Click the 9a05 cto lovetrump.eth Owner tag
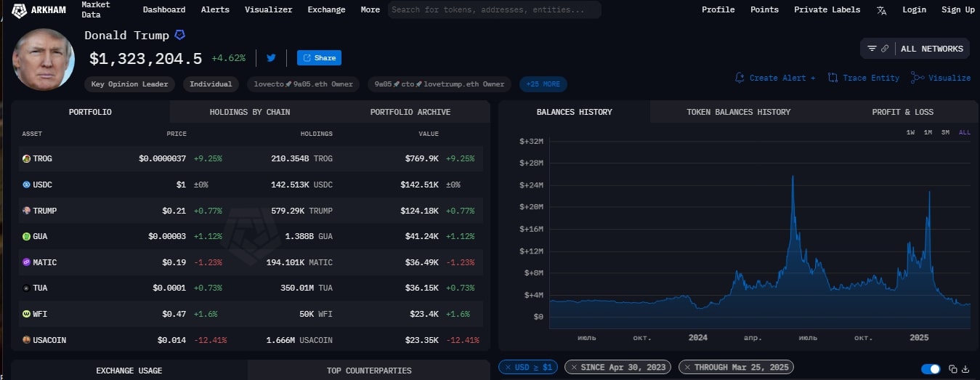 pos(439,84)
